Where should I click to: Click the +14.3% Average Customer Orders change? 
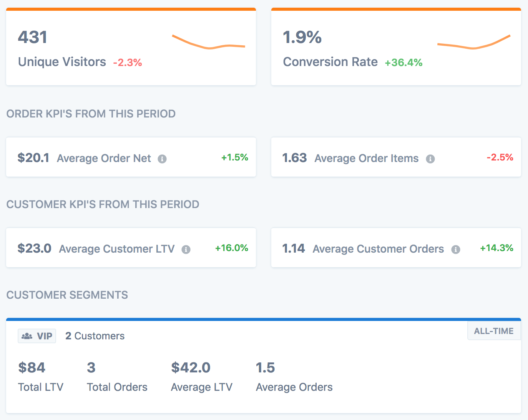click(x=496, y=248)
